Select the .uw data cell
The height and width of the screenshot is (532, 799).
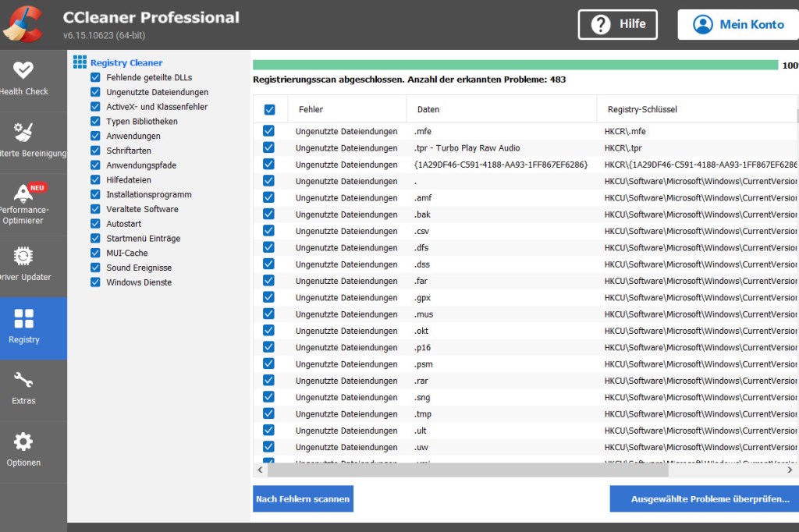[x=421, y=447]
